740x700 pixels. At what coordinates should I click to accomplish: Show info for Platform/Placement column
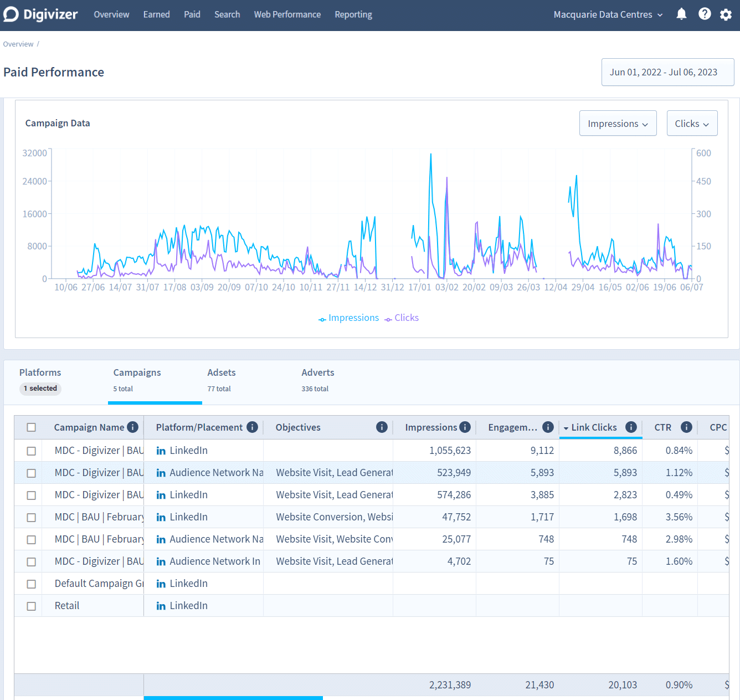click(252, 427)
